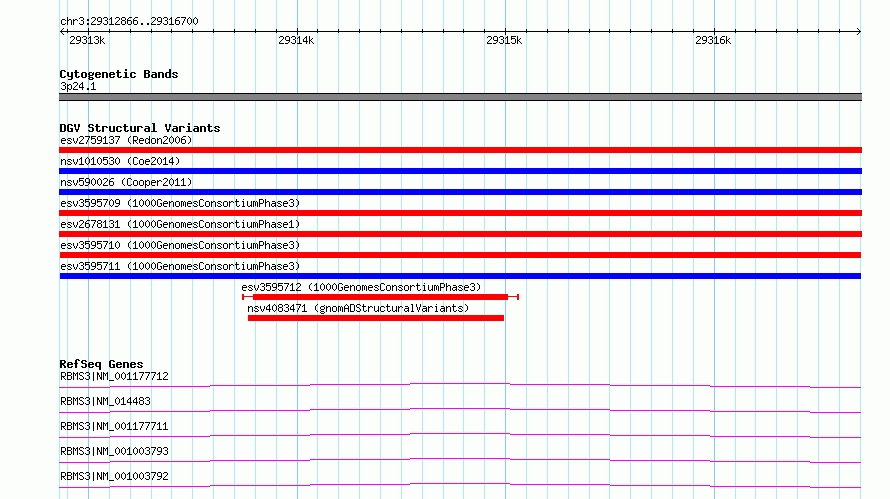This screenshot has width=890, height=499.
Task: Click the esv2759137 (Redon2006) variant label
Action: [126, 140]
